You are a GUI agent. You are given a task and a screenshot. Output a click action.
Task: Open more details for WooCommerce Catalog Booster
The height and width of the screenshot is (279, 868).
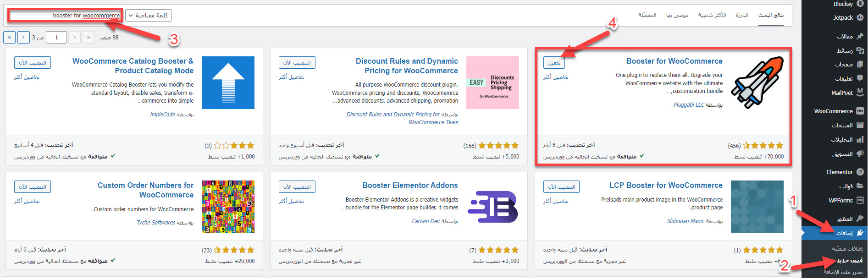[27, 77]
